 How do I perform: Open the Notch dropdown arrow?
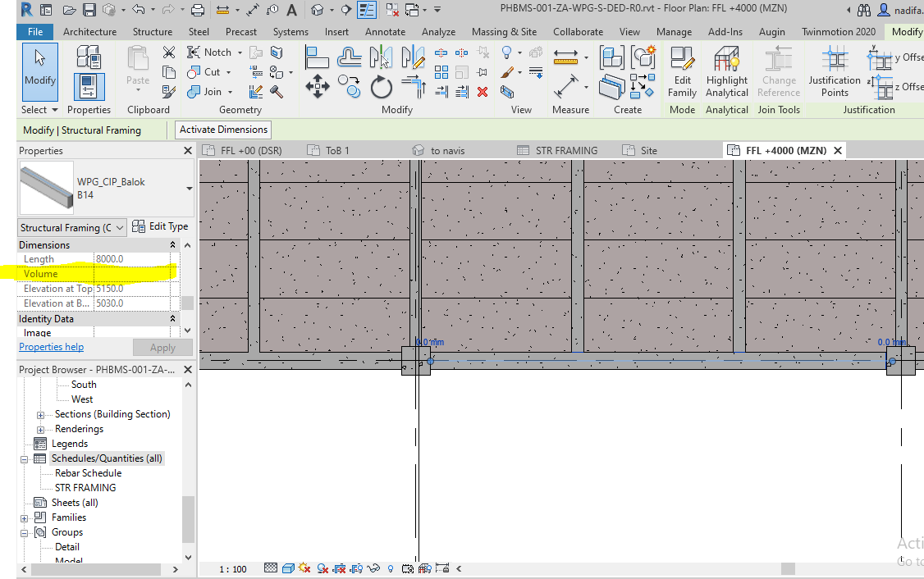click(239, 52)
